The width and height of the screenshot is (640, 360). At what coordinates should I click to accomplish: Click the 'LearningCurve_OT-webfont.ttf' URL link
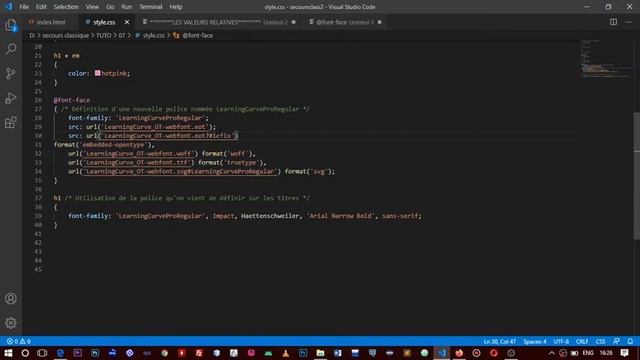click(x=137, y=162)
